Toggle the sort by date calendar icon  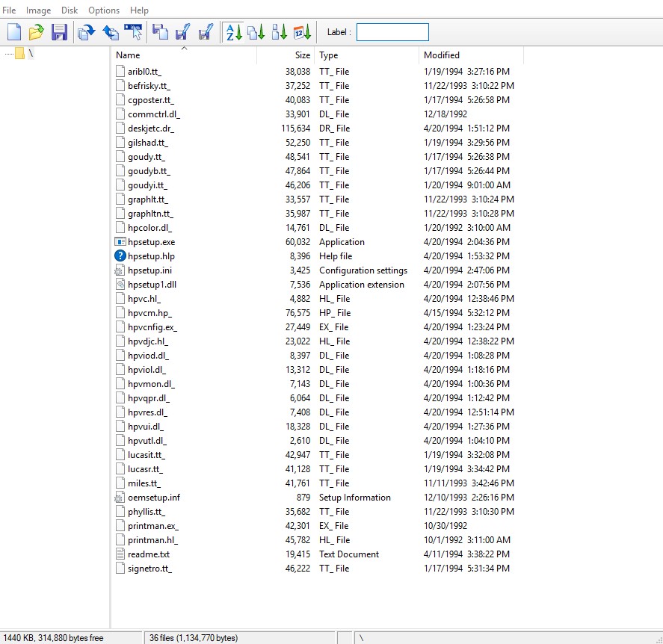click(302, 32)
